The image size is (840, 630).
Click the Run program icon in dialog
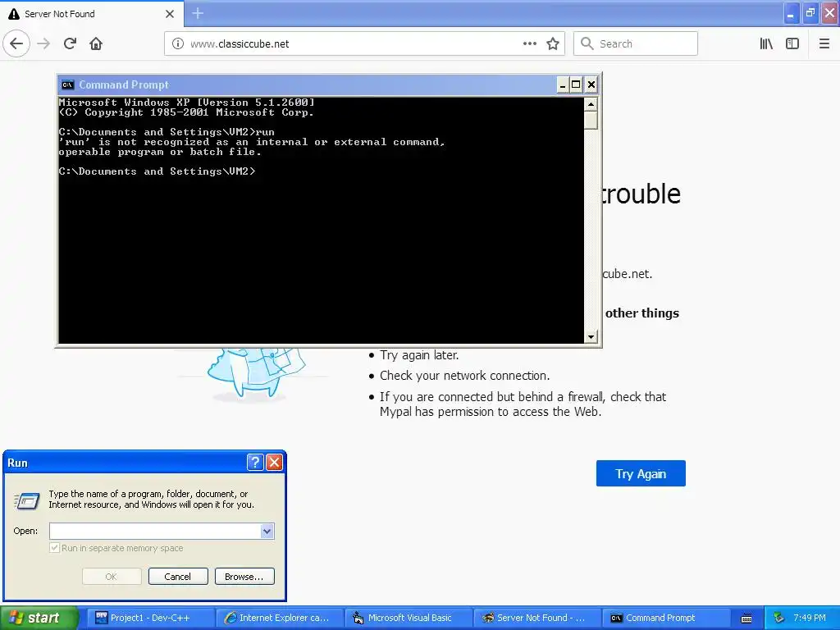(x=27, y=501)
